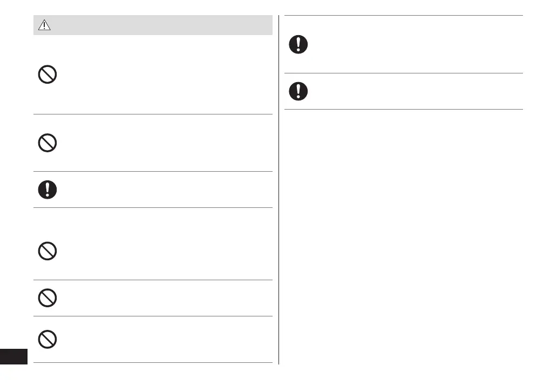Image resolution: width=557 pixels, height=392 pixels.
Task: Click the upper exclamation icon in right column
Action: [x=298, y=44]
